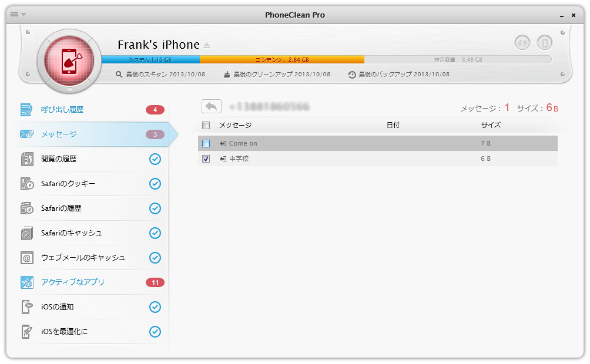This screenshot has width=590, height=364.
Task: Select the 'Come on' message text
Action: pyautogui.click(x=243, y=143)
